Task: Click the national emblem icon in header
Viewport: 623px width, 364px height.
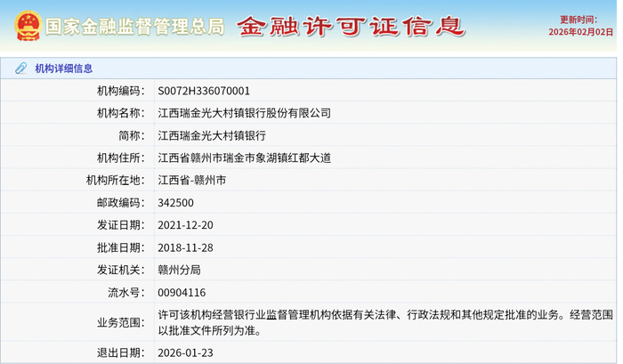Action: click(x=28, y=26)
